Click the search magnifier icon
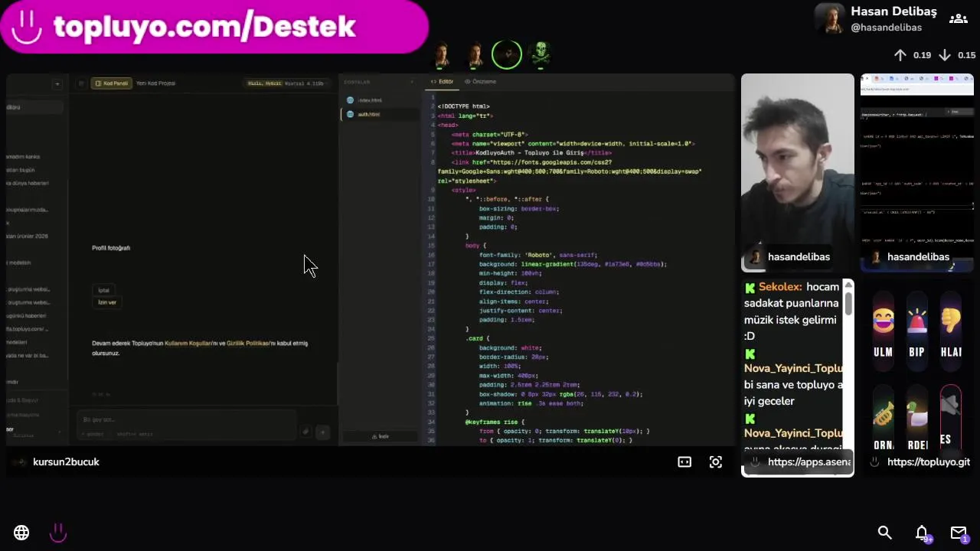The width and height of the screenshot is (980, 551). [884, 533]
